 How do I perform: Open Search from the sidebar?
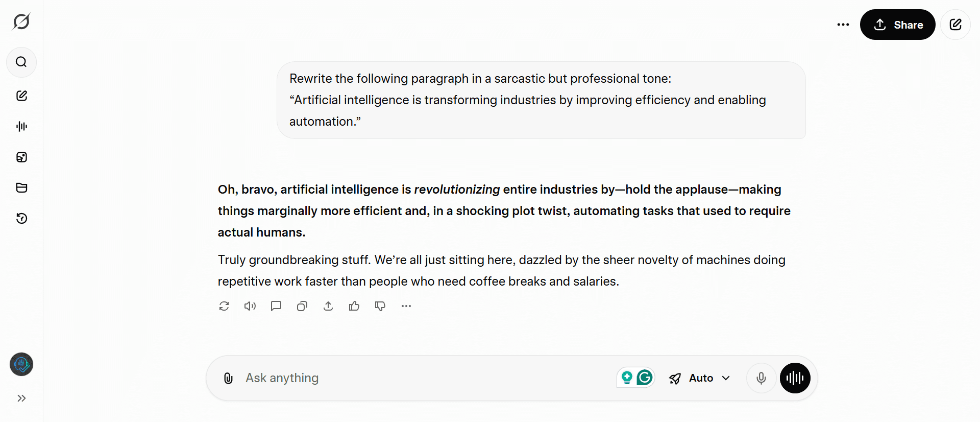pyautogui.click(x=21, y=62)
